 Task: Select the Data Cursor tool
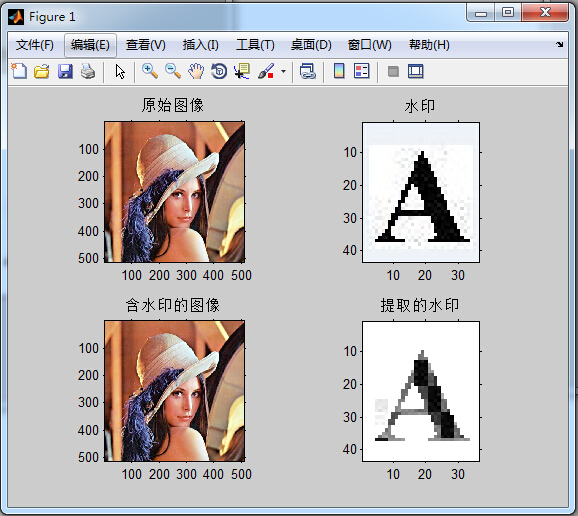(x=242, y=71)
